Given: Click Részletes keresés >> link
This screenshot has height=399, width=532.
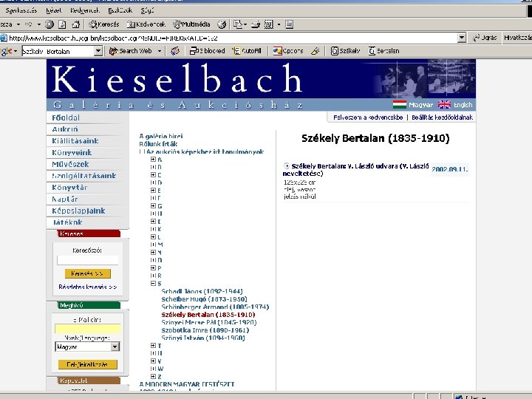Looking at the screenshot, I should point(88,287).
